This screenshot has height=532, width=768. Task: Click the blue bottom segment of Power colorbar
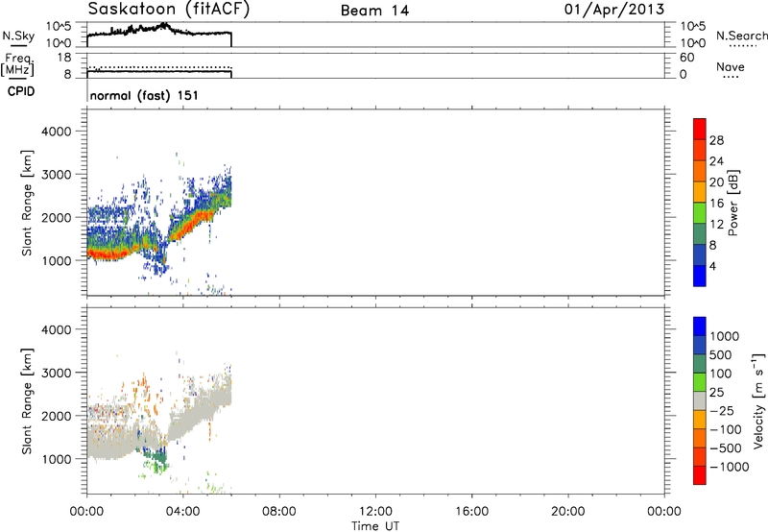click(x=700, y=276)
